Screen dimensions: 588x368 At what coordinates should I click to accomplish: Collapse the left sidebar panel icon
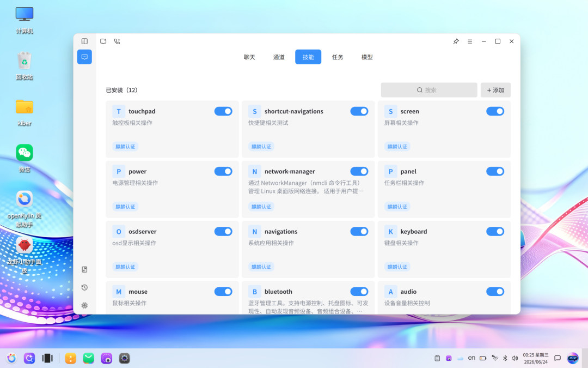(x=84, y=41)
